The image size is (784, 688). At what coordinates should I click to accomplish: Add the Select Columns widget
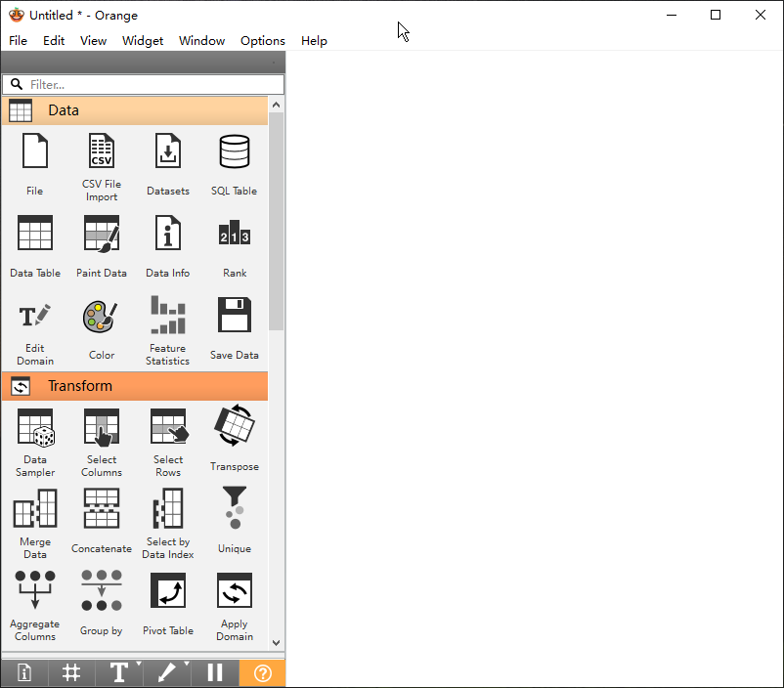click(102, 441)
